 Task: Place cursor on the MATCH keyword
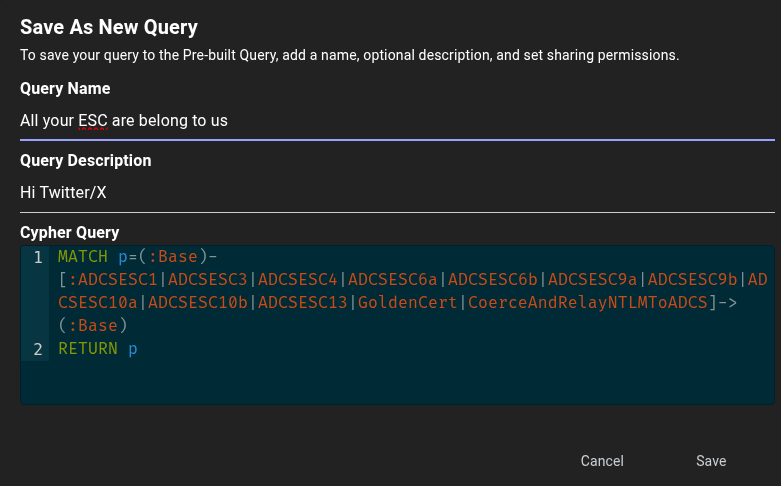click(83, 257)
